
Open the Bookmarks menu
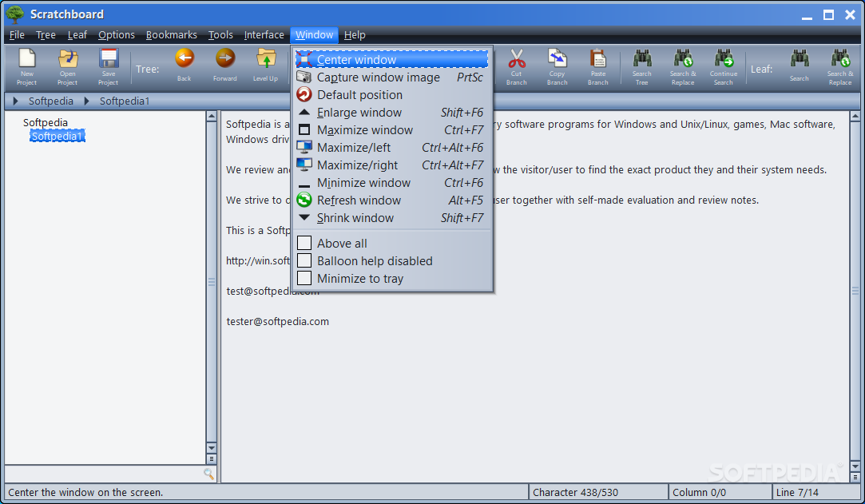(x=172, y=34)
